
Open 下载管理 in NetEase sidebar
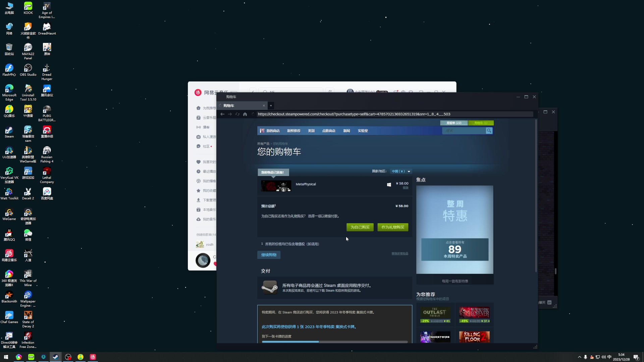[x=206, y=200]
